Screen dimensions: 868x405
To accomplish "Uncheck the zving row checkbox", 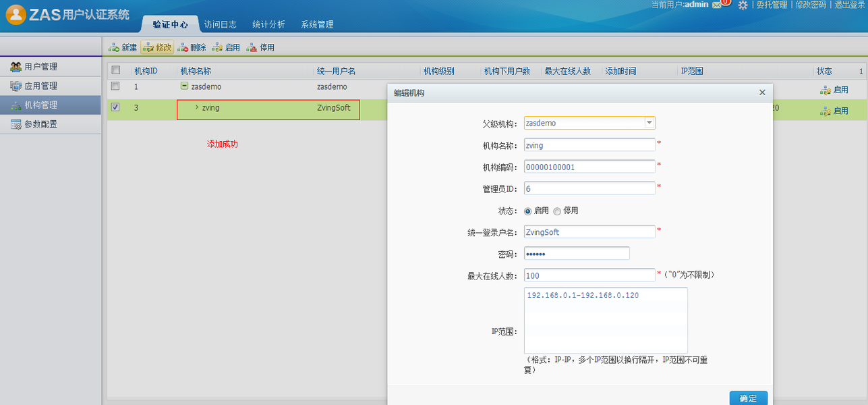I will click(115, 108).
